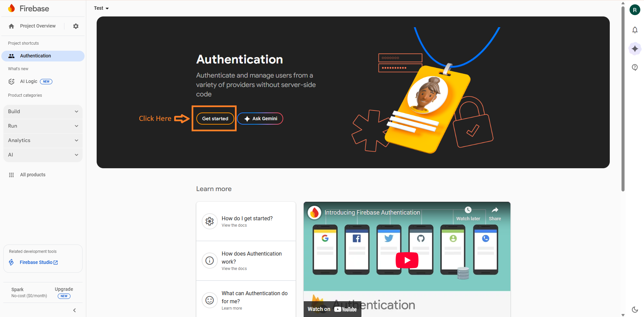The width and height of the screenshot is (644, 317).
Task: Open Gemini sparkle in right rail
Action: 635,49
